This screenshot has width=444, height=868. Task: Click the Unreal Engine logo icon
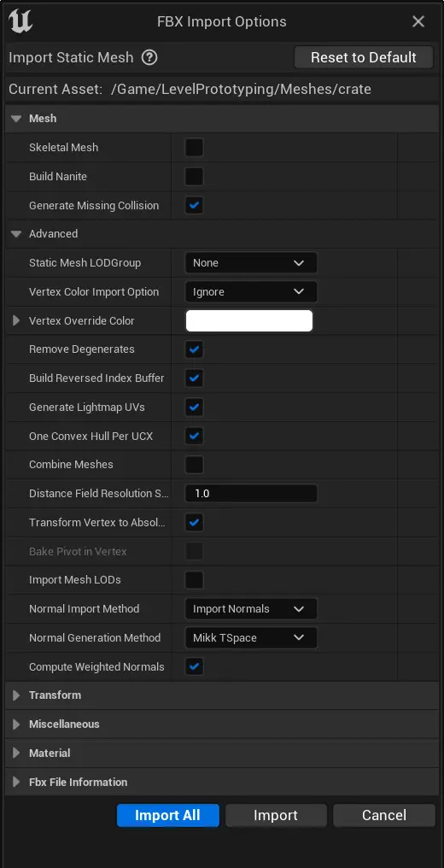click(x=20, y=21)
